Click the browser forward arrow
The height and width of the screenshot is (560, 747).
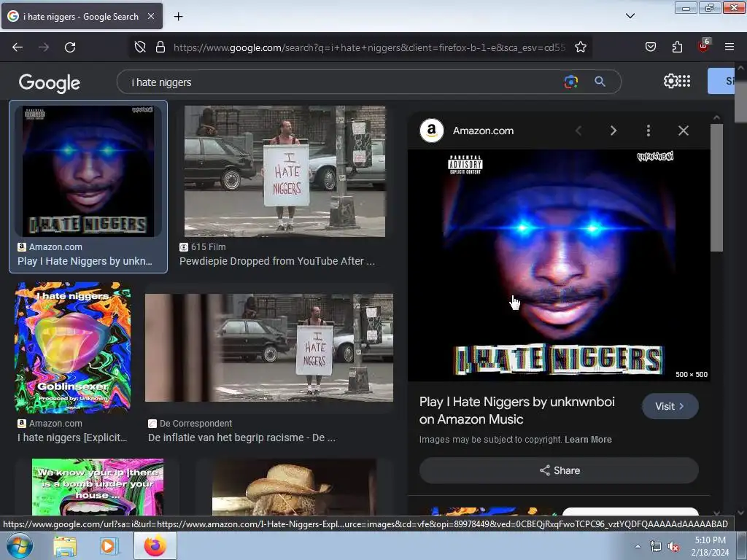point(44,47)
